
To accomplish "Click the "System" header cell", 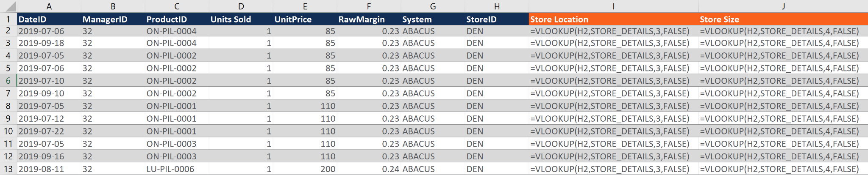I will pyautogui.click(x=433, y=19).
